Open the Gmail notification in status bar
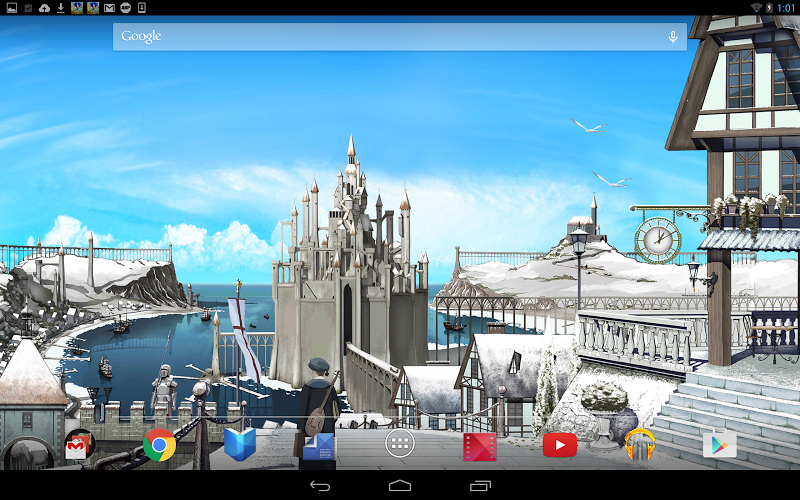800x500 pixels. pos(109,8)
